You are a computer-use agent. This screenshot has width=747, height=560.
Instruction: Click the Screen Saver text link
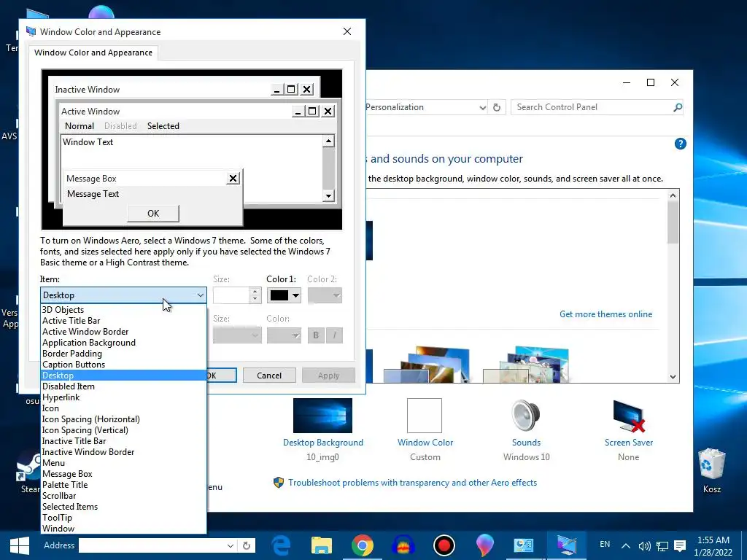coord(628,443)
